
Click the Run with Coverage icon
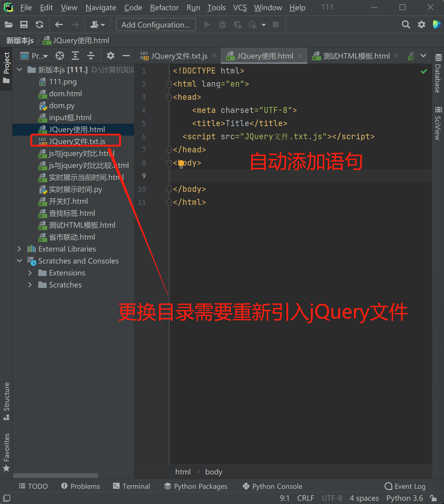[x=238, y=24]
